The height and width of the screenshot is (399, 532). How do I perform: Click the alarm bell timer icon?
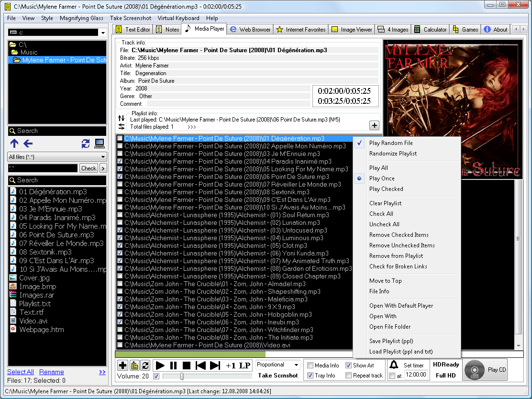coord(394,365)
